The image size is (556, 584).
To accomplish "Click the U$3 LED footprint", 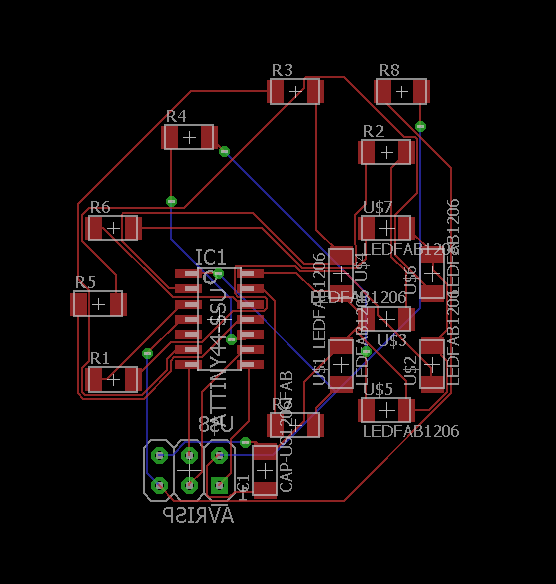I will tap(387, 319).
